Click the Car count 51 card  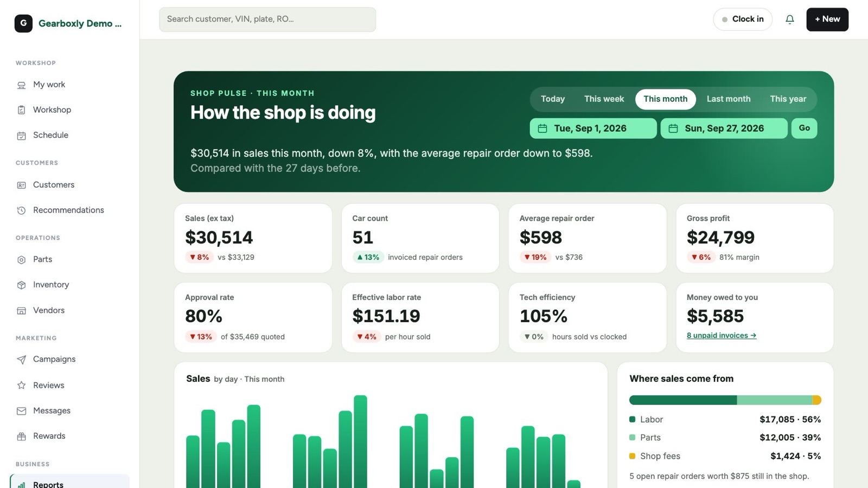pyautogui.click(x=420, y=239)
